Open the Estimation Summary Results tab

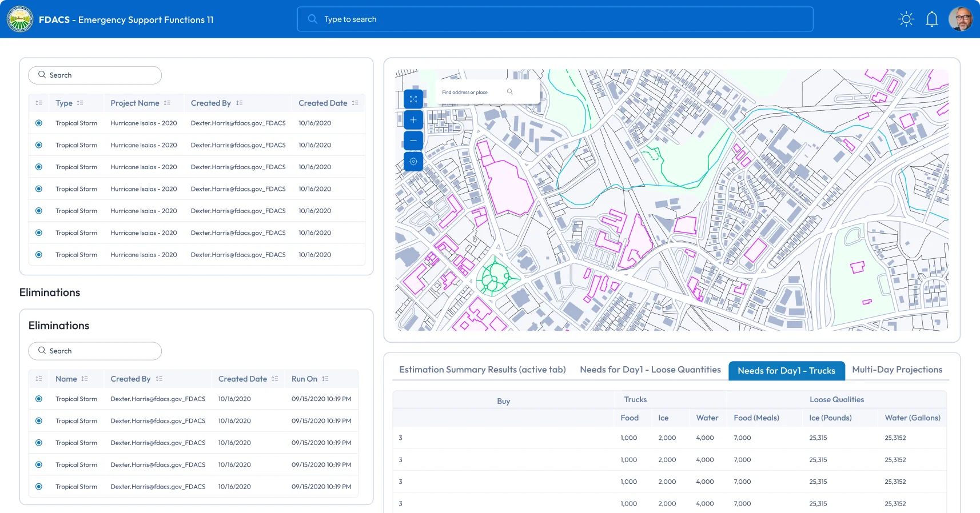482,370
